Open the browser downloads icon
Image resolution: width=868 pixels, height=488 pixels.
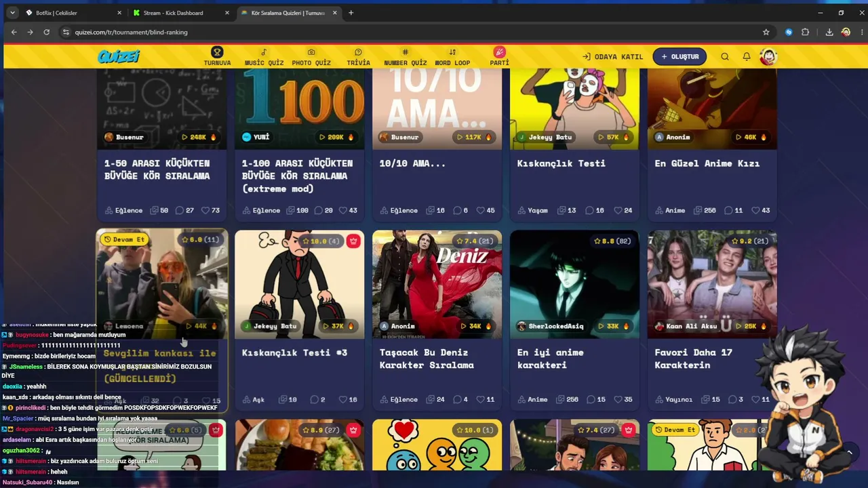829,32
